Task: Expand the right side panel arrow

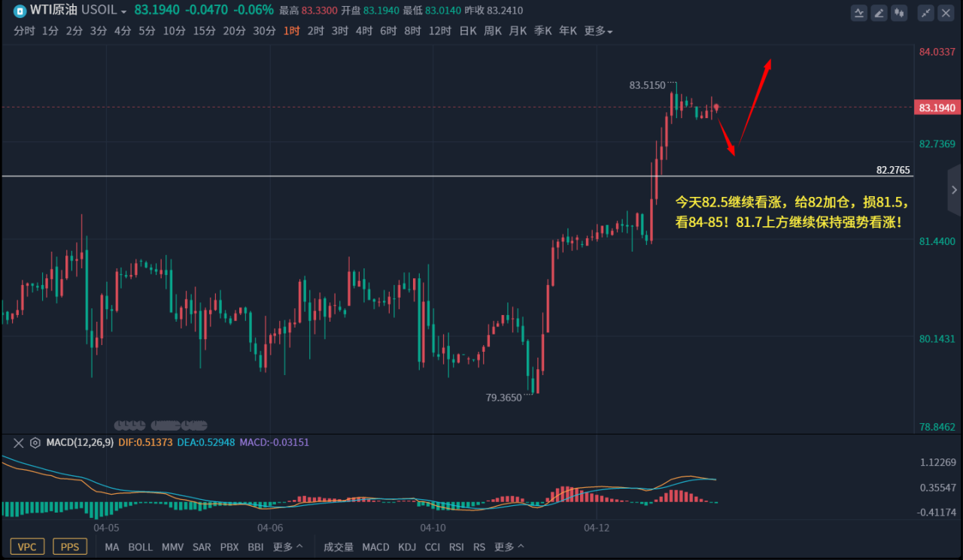Action: 955,190
